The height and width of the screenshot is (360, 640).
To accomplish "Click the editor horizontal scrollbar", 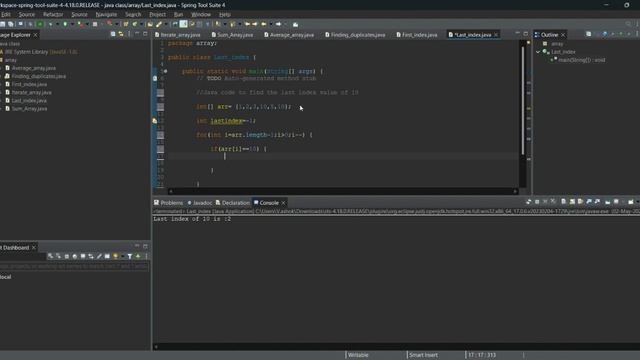I will tap(343, 191).
